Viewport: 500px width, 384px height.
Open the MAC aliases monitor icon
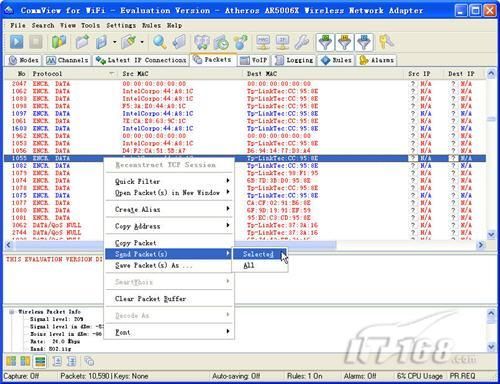(263, 42)
